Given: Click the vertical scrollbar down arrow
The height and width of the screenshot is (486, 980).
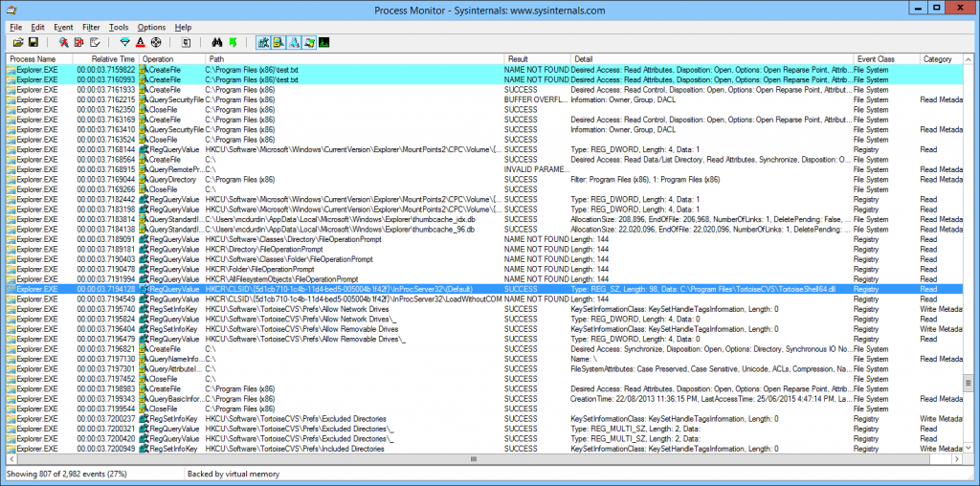Looking at the screenshot, I should [x=969, y=448].
